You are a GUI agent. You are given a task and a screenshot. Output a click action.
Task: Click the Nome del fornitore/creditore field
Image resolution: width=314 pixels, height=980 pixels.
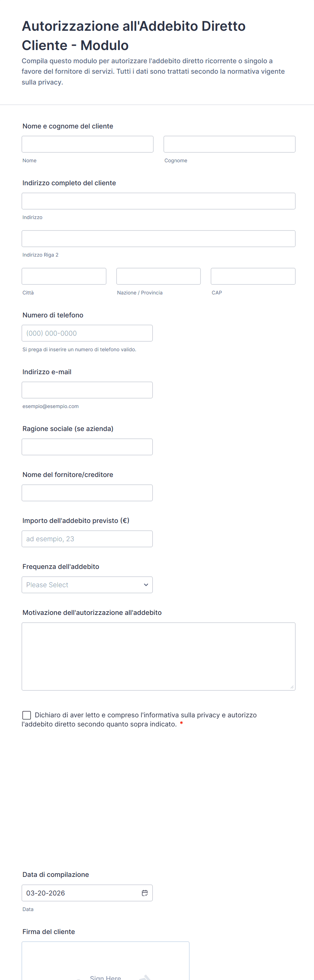pyautogui.click(x=87, y=493)
